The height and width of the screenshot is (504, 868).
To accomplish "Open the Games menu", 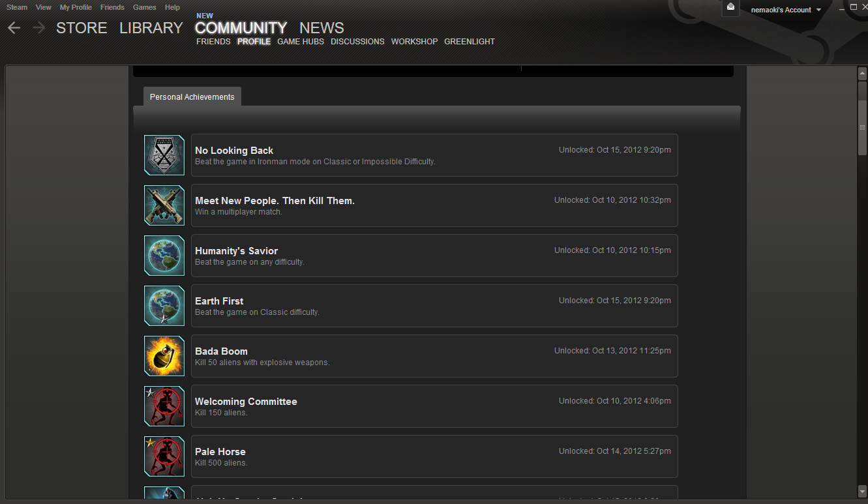I will 145,7.
